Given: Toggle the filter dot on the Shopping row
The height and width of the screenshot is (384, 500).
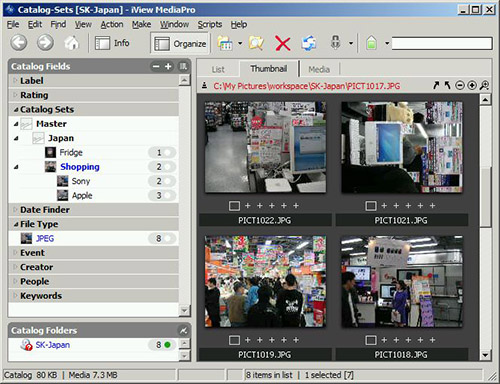Looking at the screenshot, I should point(168,167).
